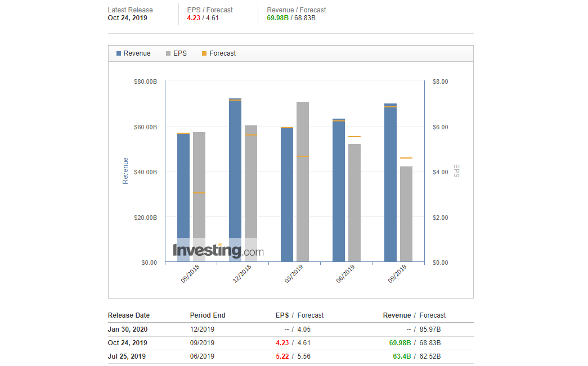Toggle the Revenue legend item
588x366 pixels.
(137, 53)
